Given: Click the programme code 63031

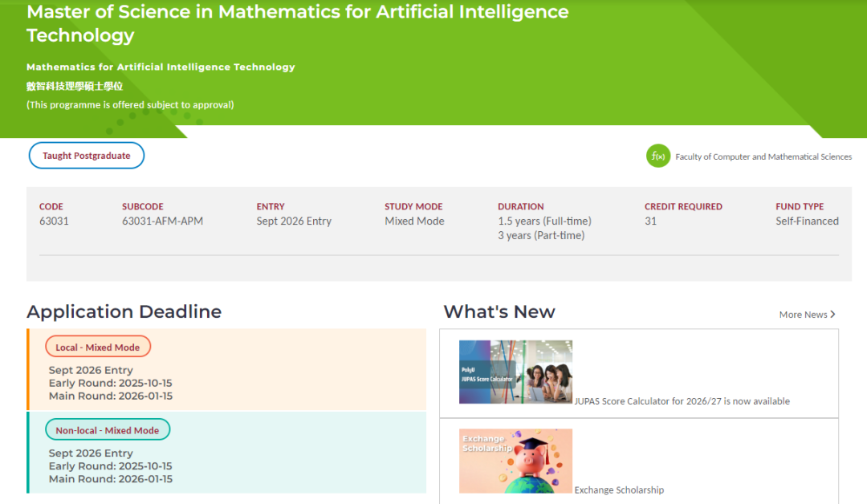Looking at the screenshot, I should [54, 222].
